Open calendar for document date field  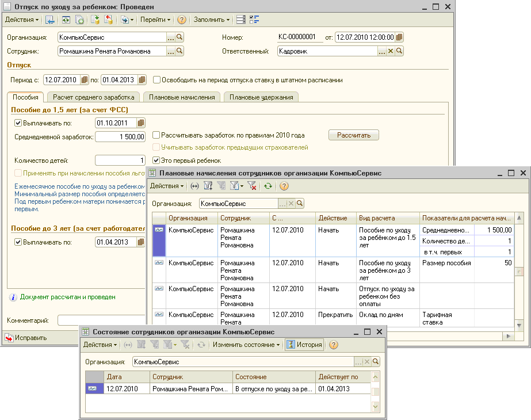click(x=399, y=37)
